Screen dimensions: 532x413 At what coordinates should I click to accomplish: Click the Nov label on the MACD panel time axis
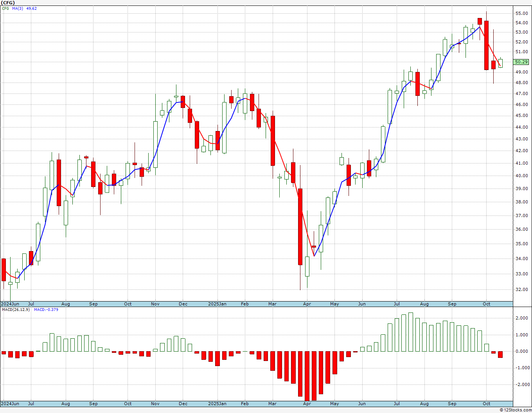point(155,404)
